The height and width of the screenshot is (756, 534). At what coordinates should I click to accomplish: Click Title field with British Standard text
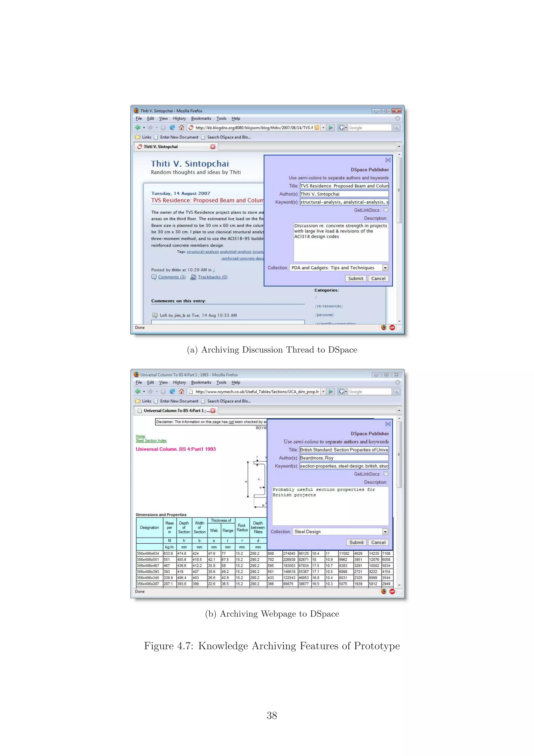point(344,450)
